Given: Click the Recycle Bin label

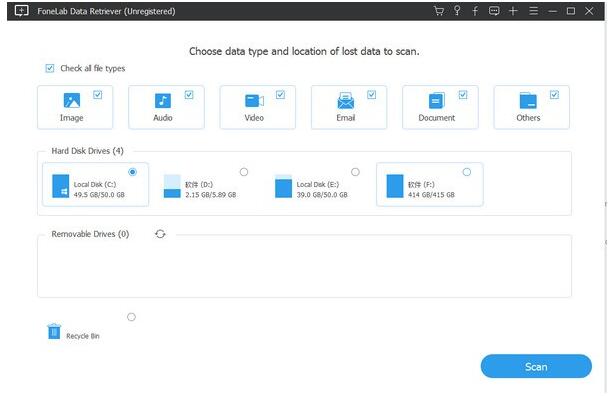Looking at the screenshot, I should [83, 336].
